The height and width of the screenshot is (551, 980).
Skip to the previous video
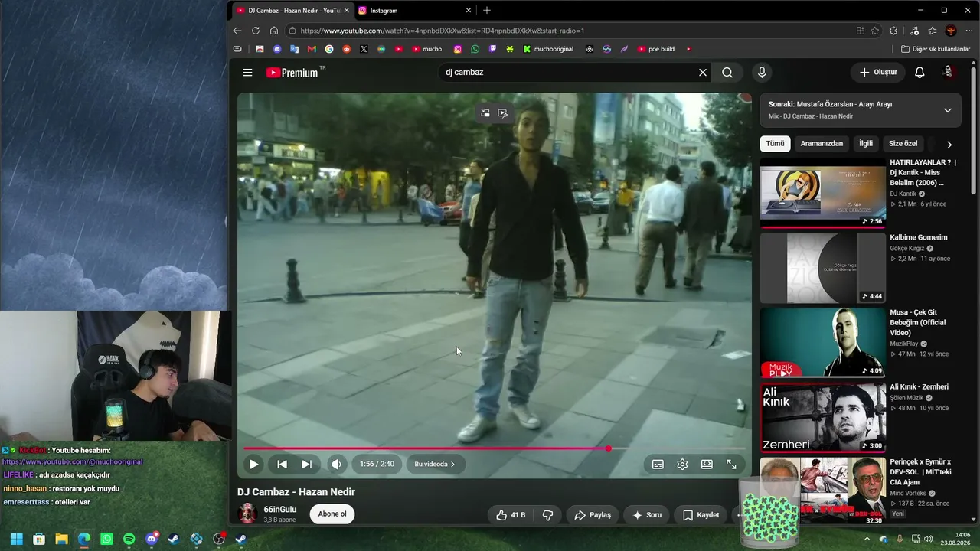click(282, 464)
